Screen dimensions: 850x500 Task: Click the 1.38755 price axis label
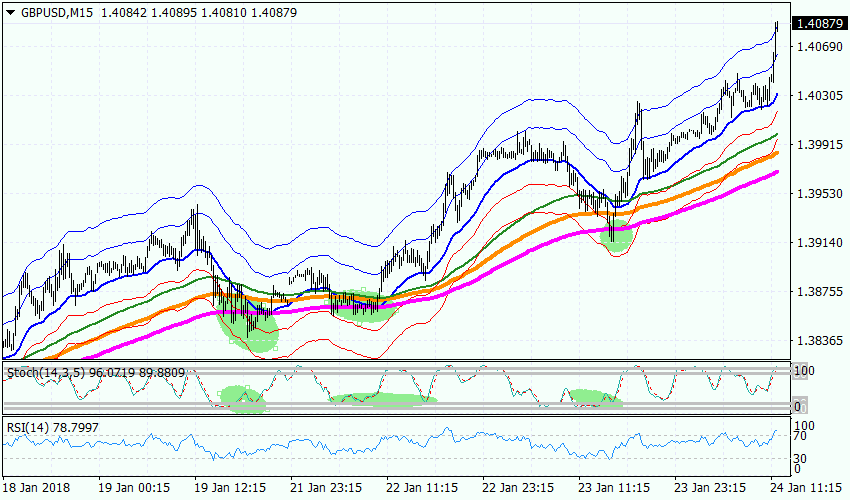(819, 292)
